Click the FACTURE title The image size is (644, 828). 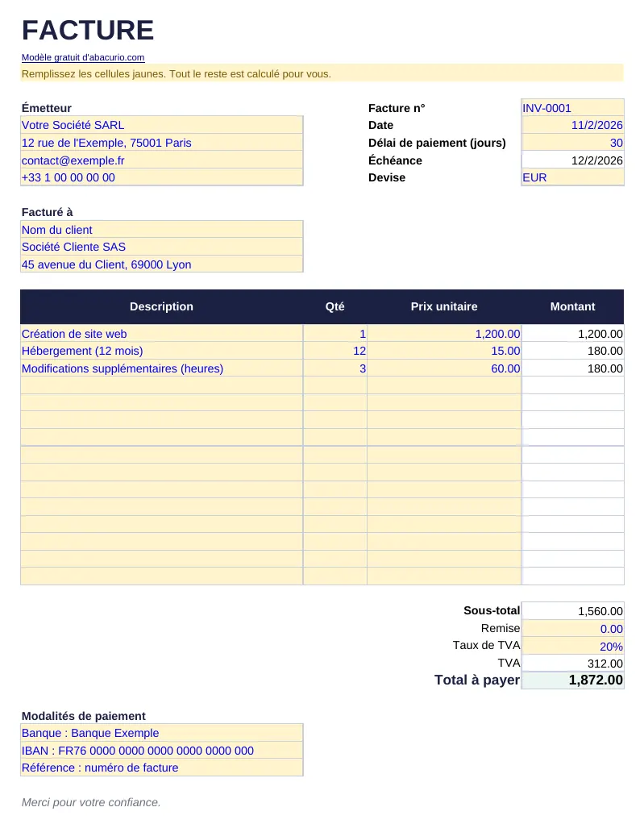(x=88, y=30)
